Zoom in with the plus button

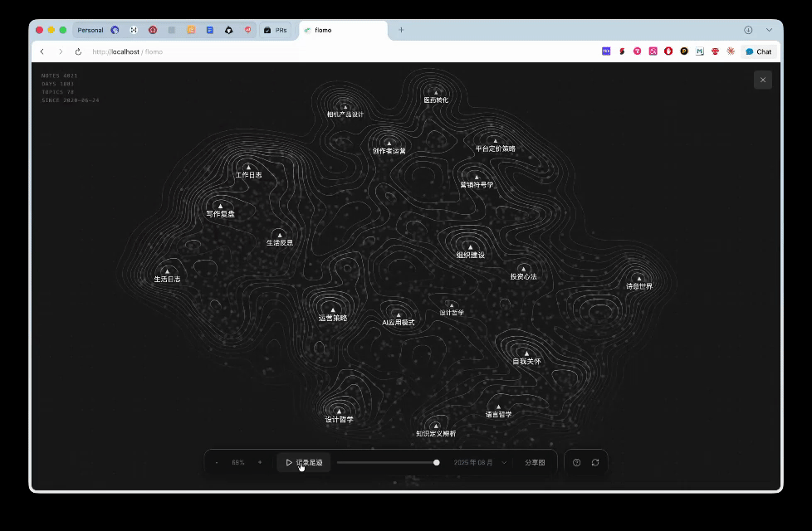[260, 463]
